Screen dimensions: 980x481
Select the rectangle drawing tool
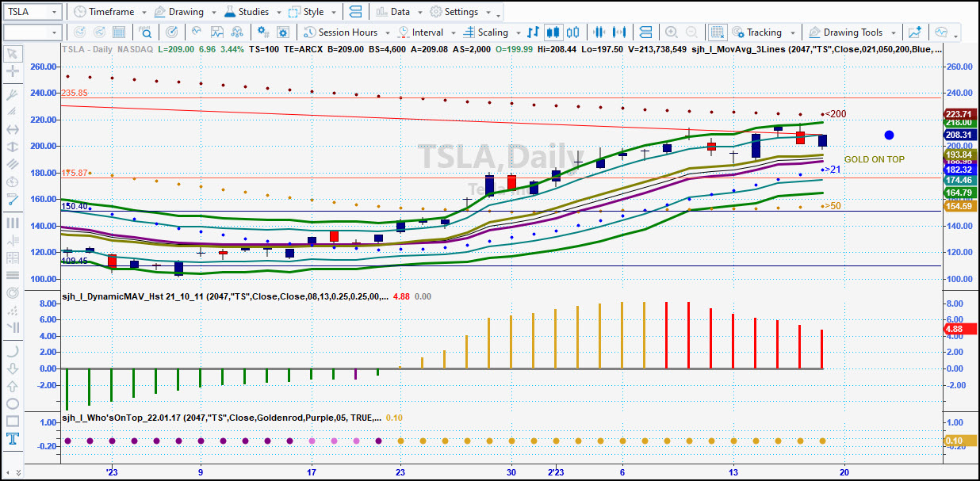13,421
